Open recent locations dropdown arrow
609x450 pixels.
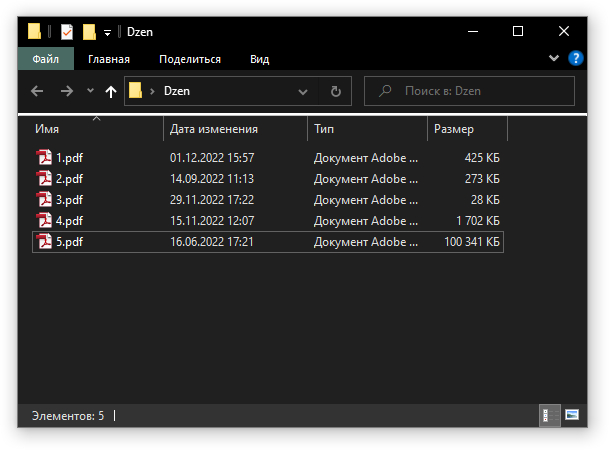[x=90, y=91]
